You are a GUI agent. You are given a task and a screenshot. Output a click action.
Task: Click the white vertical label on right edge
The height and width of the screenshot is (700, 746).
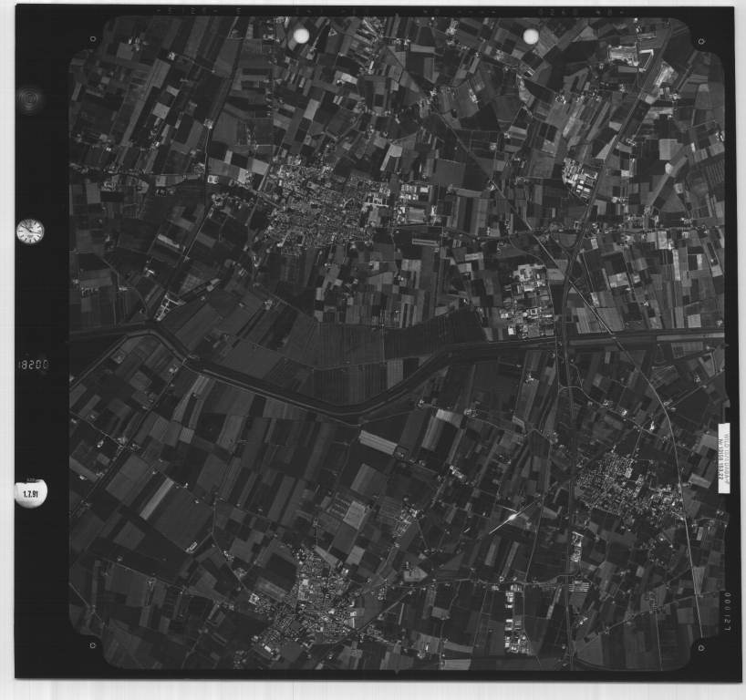click(x=725, y=458)
